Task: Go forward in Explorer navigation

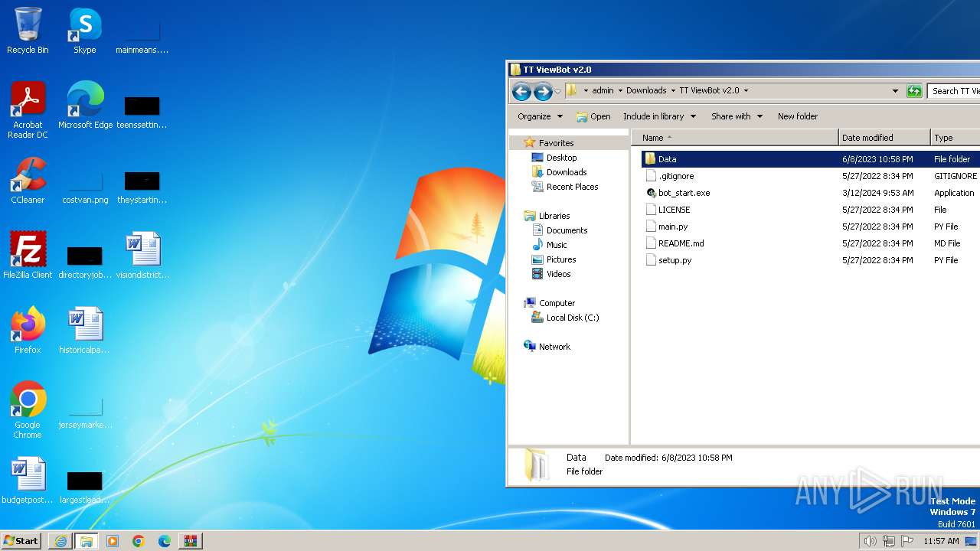Action: 543,92
